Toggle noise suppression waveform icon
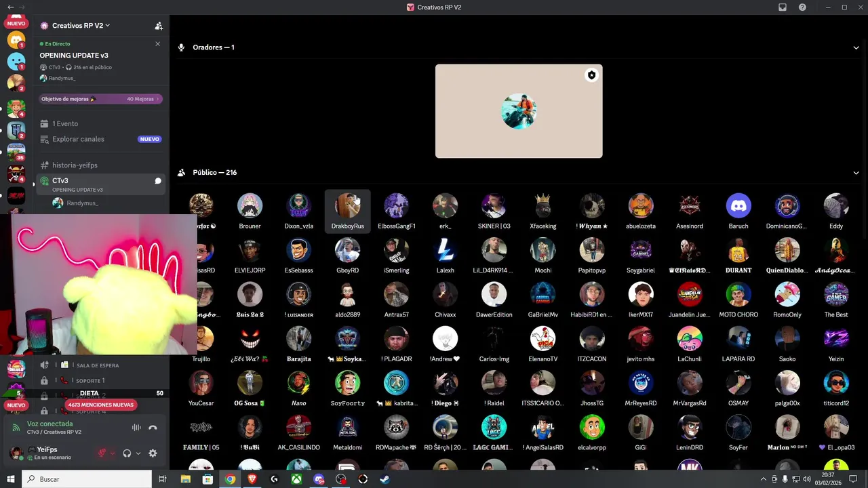The image size is (868, 488). pos(136,428)
